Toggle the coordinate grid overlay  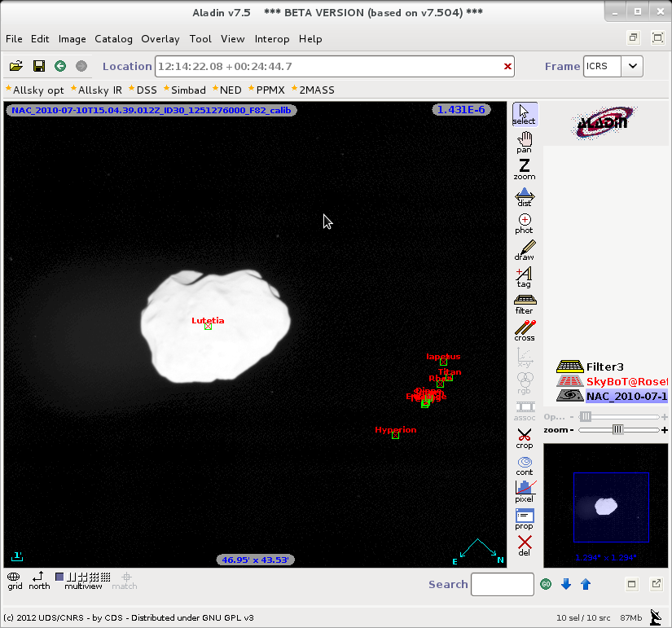coord(15,580)
